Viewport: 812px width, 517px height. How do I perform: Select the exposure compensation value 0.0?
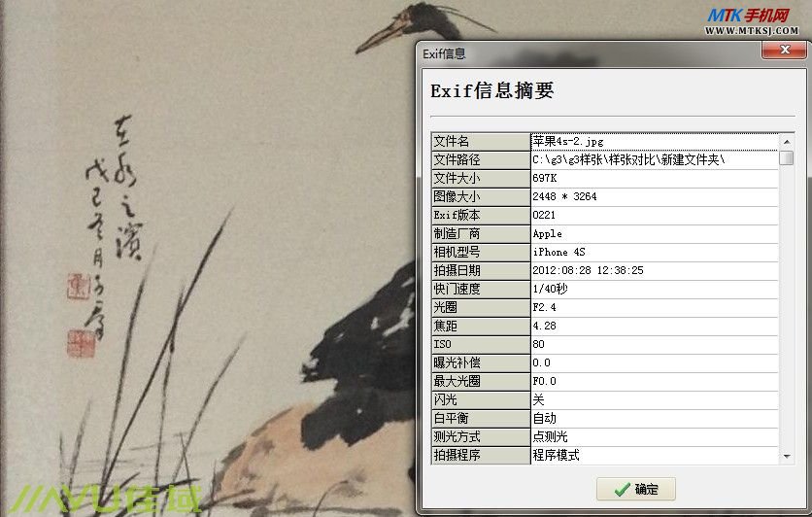click(x=655, y=362)
